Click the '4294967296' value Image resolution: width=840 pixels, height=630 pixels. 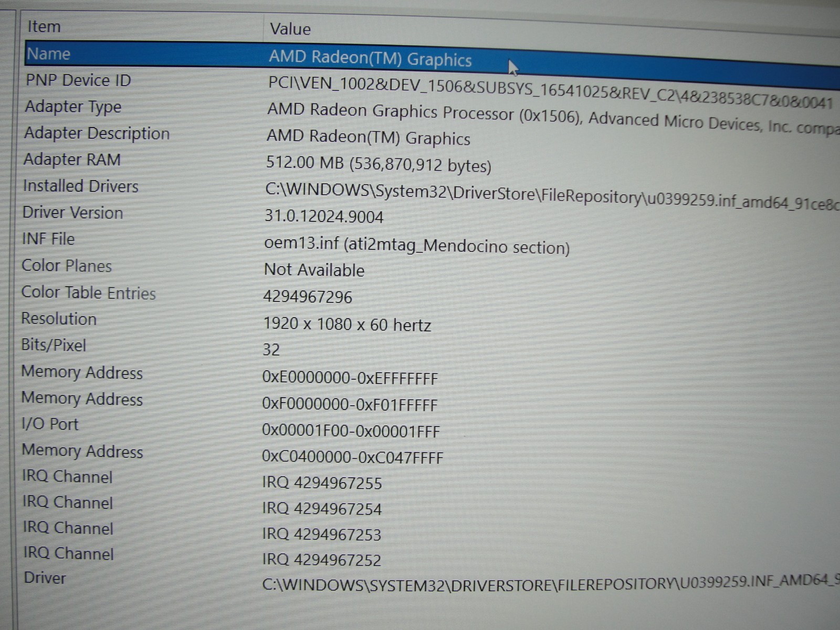coord(308,297)
